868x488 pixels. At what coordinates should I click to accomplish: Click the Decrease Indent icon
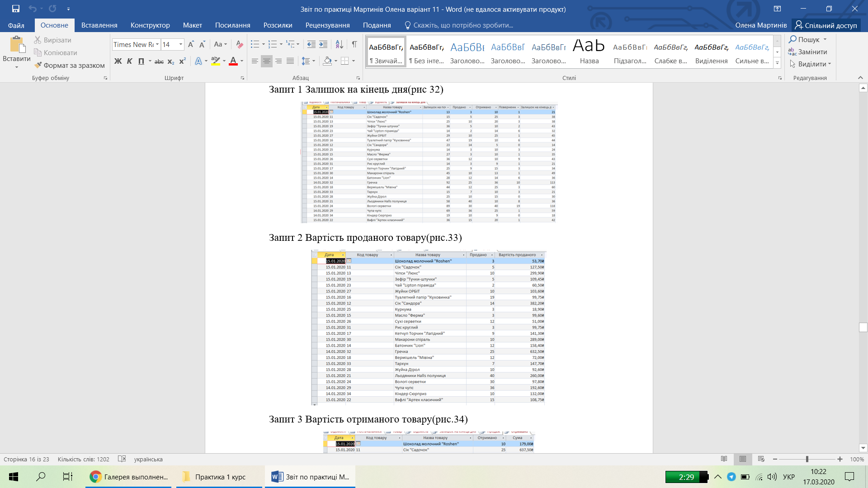(x=311, y=44)
